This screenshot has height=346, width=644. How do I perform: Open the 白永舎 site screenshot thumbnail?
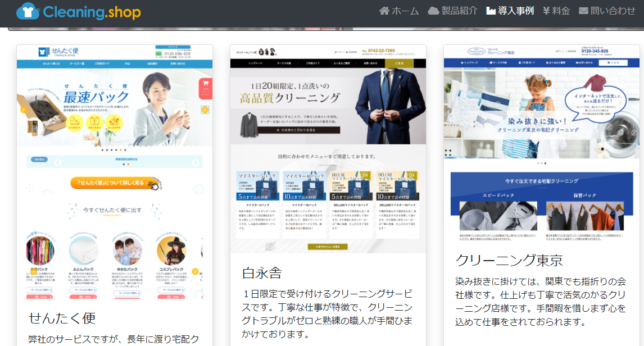pyautogui.click(x=328, y=149)
